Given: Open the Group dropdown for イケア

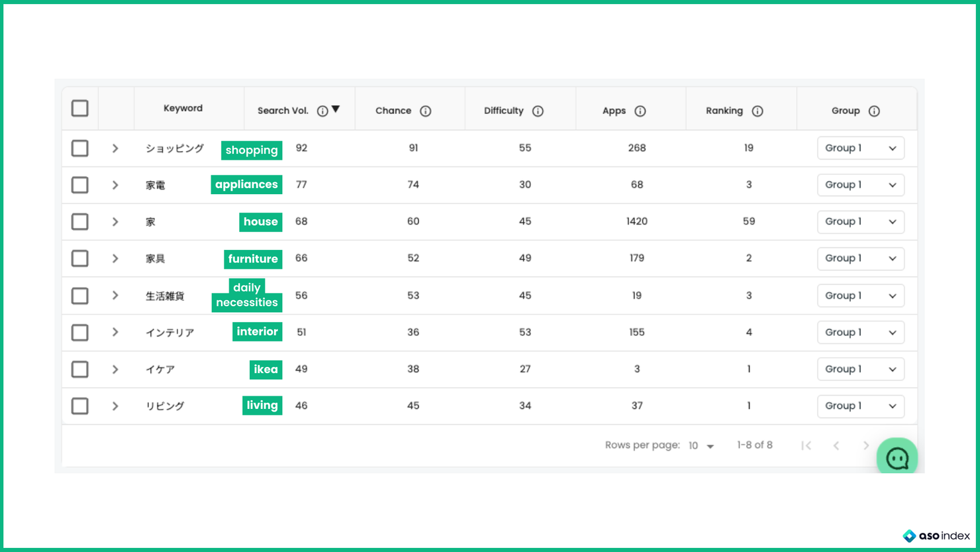Looking at the screenshot, I should click(x=861, y=369).
